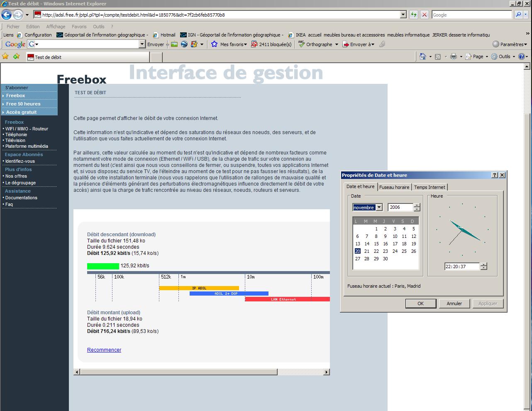Image resolution: width=532 pixels, height=411 pixels.
Task: Open the Outils menu in menu bar
Action: (99, 27)
